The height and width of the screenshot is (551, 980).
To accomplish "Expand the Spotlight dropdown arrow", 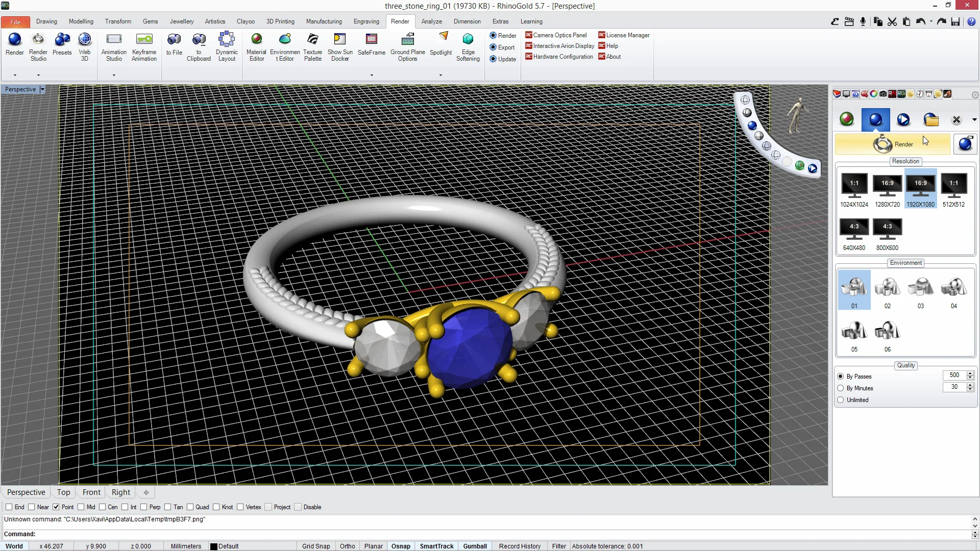I will (440, 75).
